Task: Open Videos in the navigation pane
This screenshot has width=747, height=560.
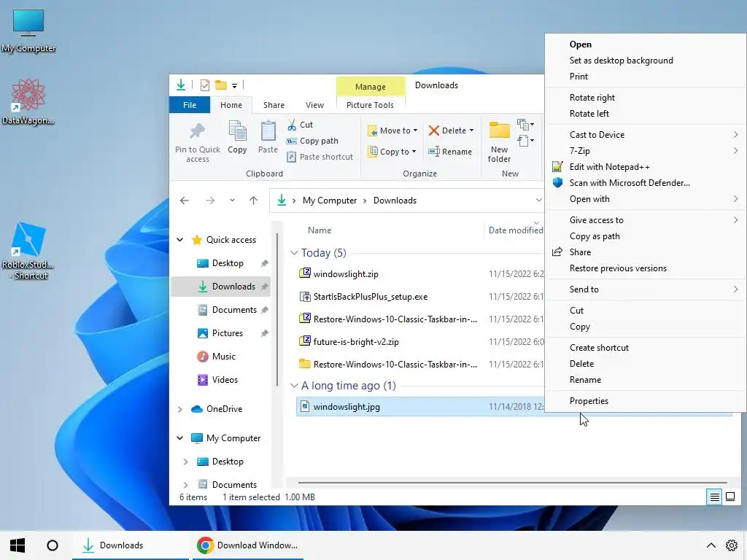Action: (225, 379)
